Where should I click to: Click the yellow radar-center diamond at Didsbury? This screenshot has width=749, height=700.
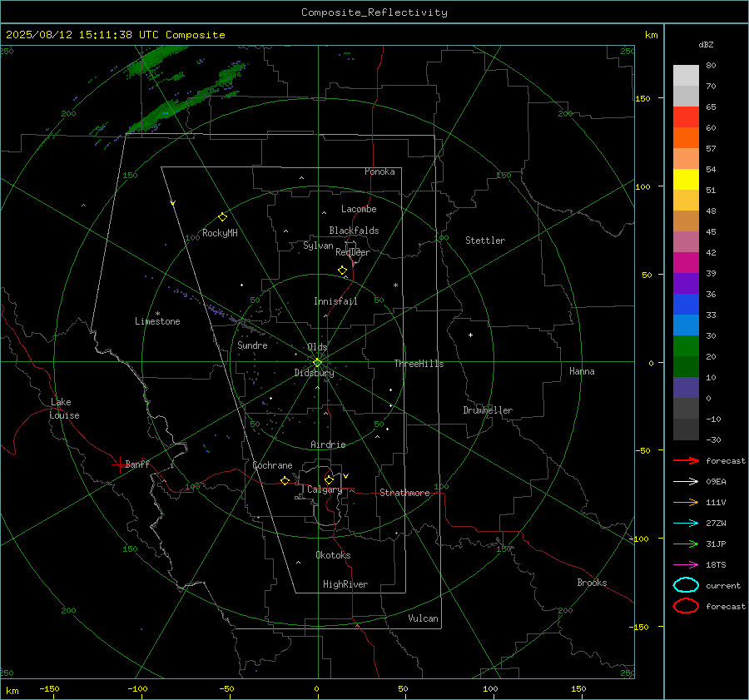pos(317,363)
